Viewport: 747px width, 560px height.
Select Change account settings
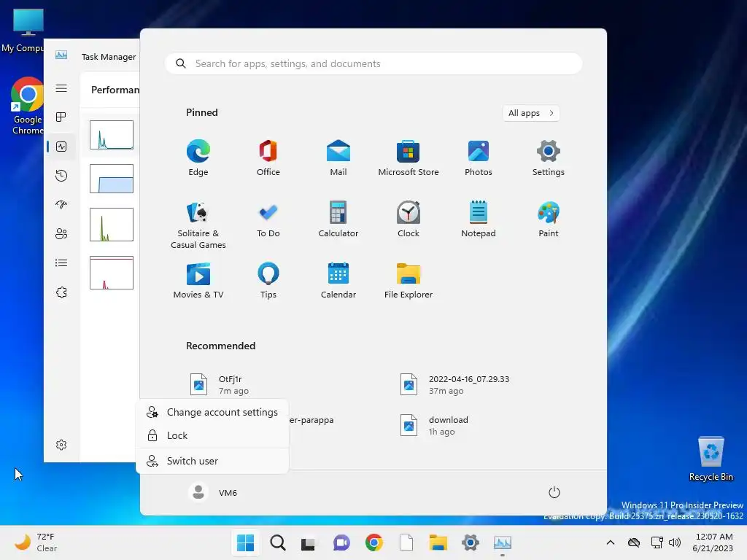(212, 413)
